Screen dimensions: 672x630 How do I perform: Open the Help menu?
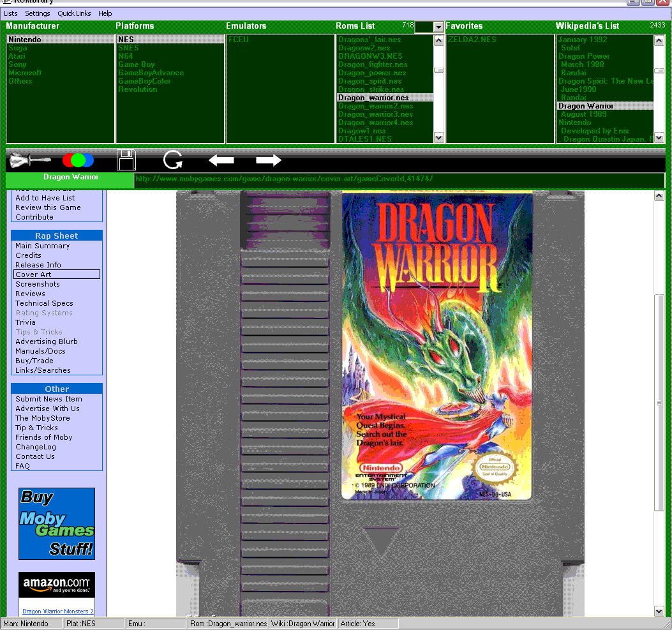point(105,13)
